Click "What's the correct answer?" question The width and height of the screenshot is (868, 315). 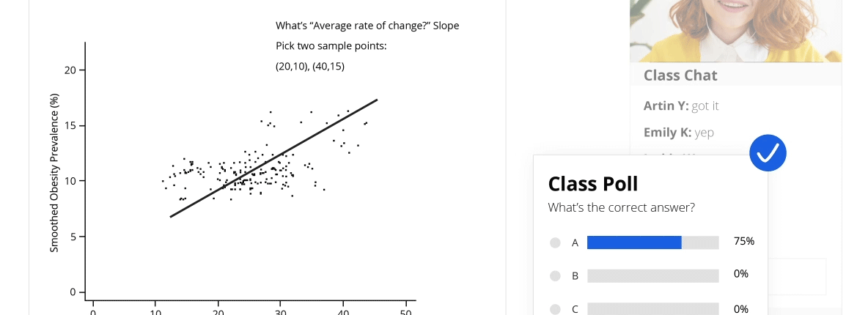[x=621, y=207]
